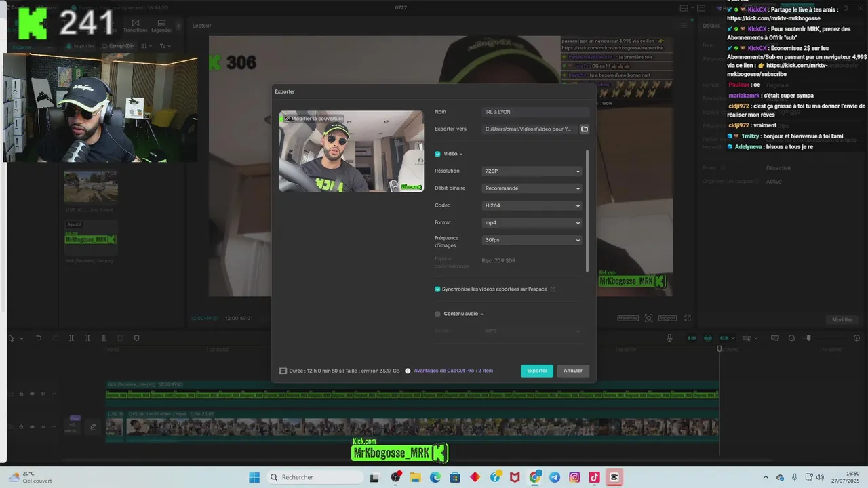Viewport: 868px width, 488px height.
Task: Show hidden icons in system tray
Action: pos(766,477)
